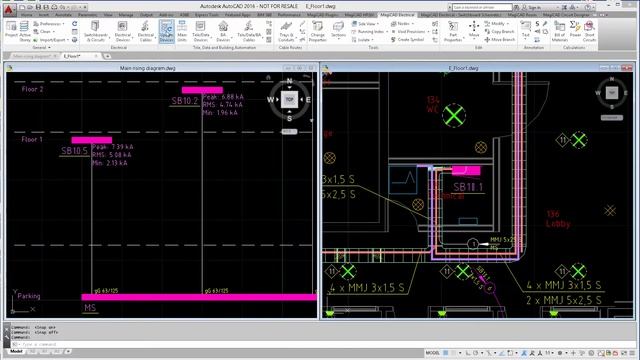Viewport: 640px width, 360px height.
Task: Open the Nodes dropdown
Action: pyautogui.click(x=402, y=24)
